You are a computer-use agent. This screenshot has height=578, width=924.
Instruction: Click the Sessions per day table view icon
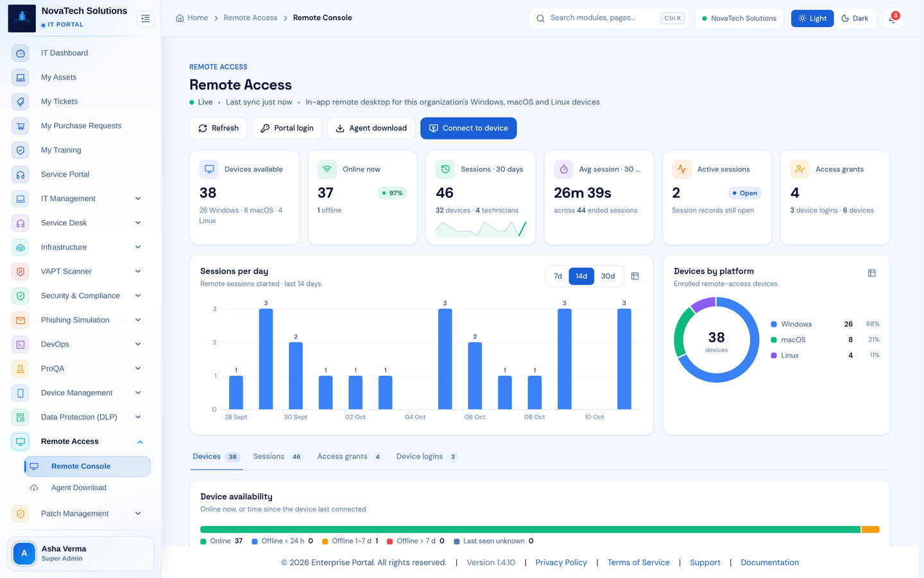coord(635,276)
